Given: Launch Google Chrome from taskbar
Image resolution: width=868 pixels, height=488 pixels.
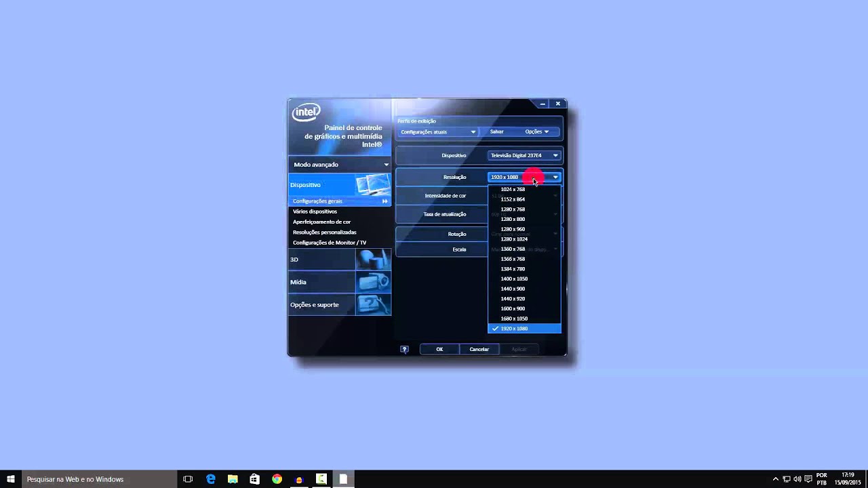Looking at the screenshot, I should pyautogui.click(x=277, y=479).
